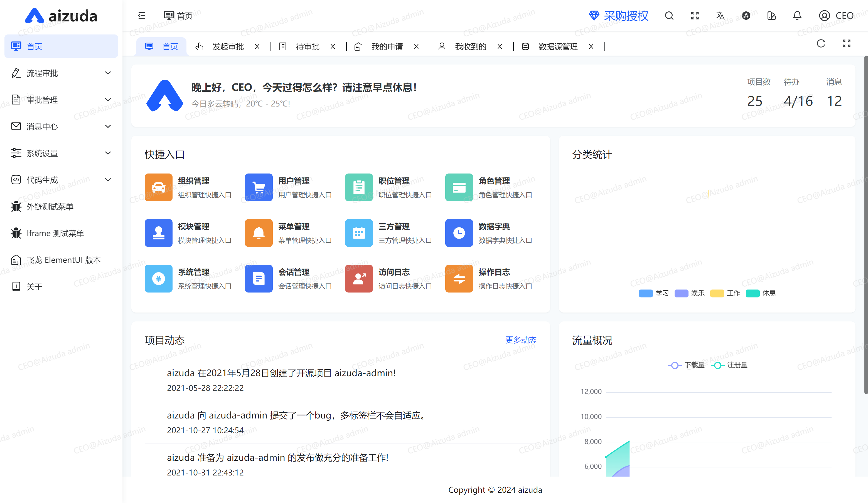868x503 pixels.
Task: Maximize content area with tab-bar expand icon
Action: 846,43
